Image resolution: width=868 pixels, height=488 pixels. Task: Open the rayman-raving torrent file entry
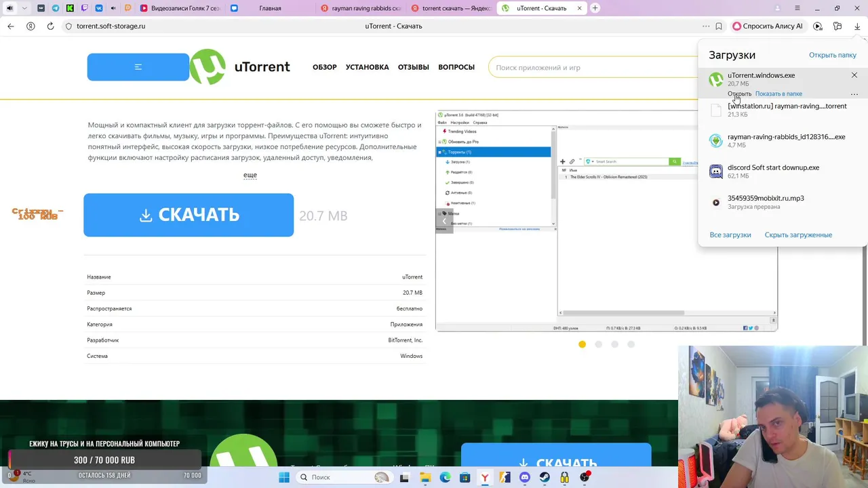[x=783, y=110]
